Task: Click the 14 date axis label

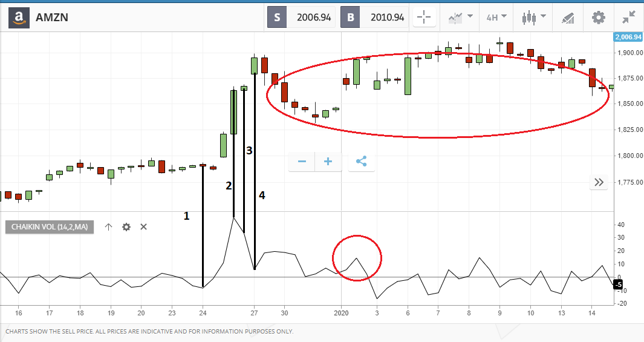Action: coord(592,313)
